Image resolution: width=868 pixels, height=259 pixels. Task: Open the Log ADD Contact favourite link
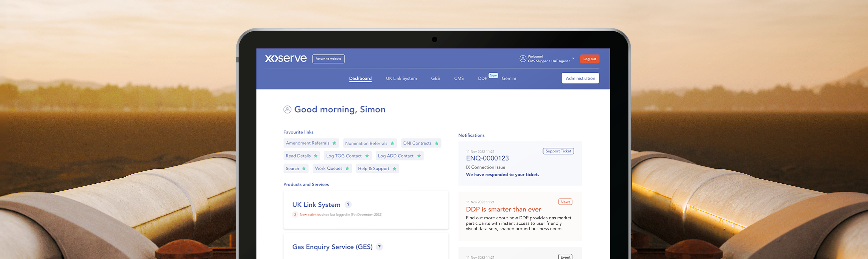(396, 156)
